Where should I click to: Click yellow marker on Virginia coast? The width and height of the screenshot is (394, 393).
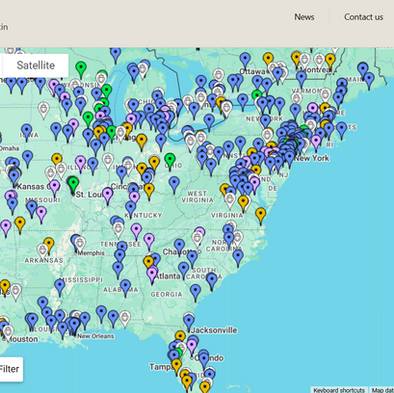pos(260,215)
